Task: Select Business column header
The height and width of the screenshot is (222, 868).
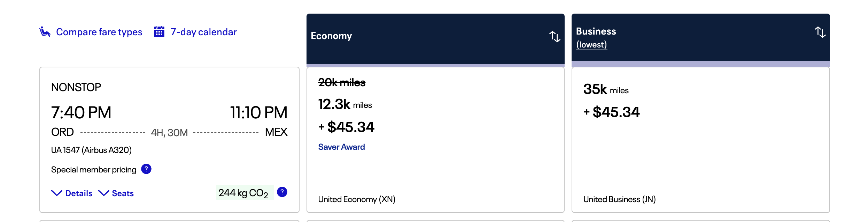Action: click(700, 38)
